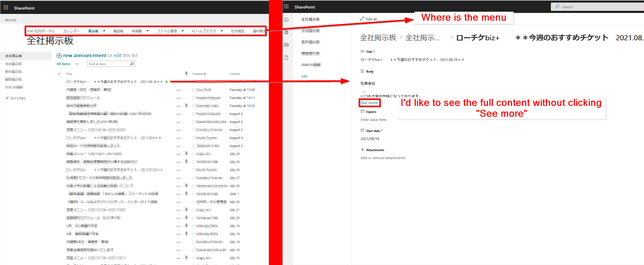Viewport: 644px width, 265px height.
Task: Click the search magnifier in Find an item
Action: (x=131, y=64)
